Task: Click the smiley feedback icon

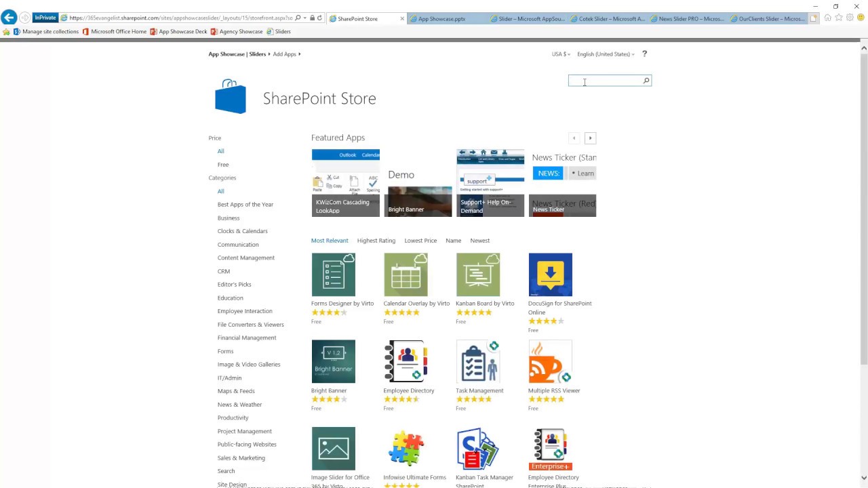Action: (861, 18)
